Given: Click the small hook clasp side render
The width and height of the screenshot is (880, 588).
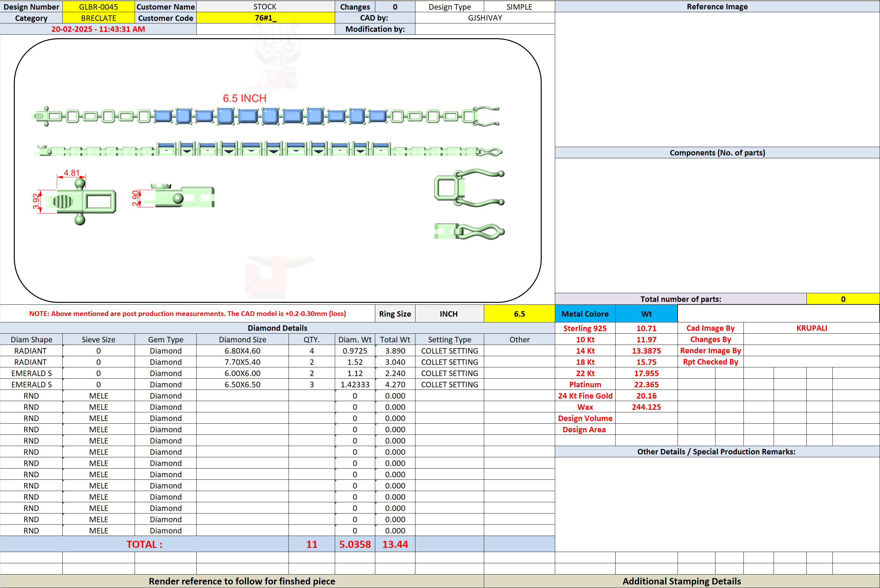Looking at the screenshot, I should [469, 231].
